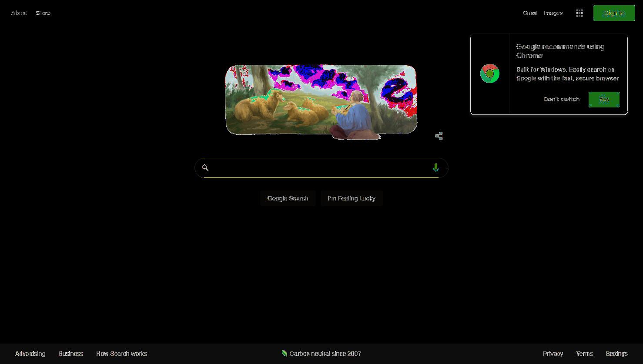Open the Store link
This screenshot has width=643, height=364.
tap(43, 13)
